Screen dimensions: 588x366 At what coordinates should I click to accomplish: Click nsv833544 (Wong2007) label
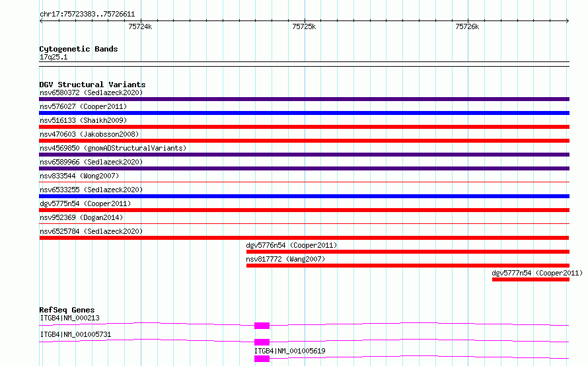click(79, 176)
